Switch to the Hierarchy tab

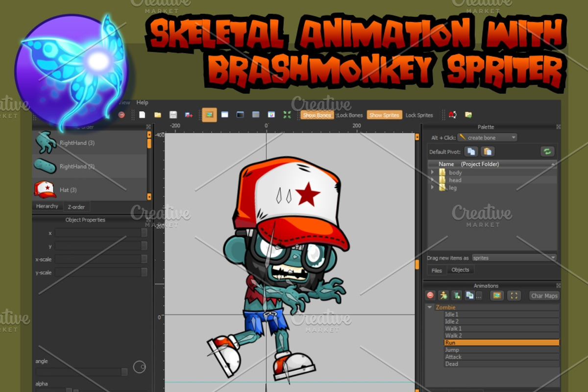(48, 206)
